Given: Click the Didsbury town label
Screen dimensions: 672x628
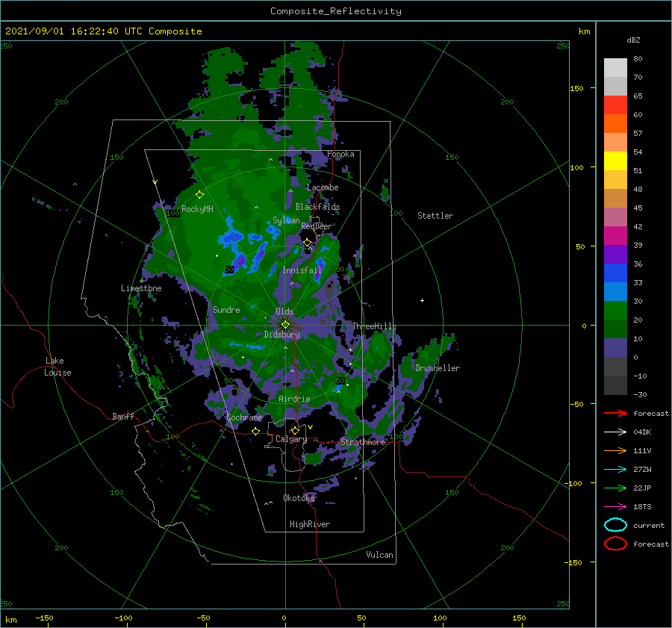Looking at the screenshot, I should pos(281,335).
